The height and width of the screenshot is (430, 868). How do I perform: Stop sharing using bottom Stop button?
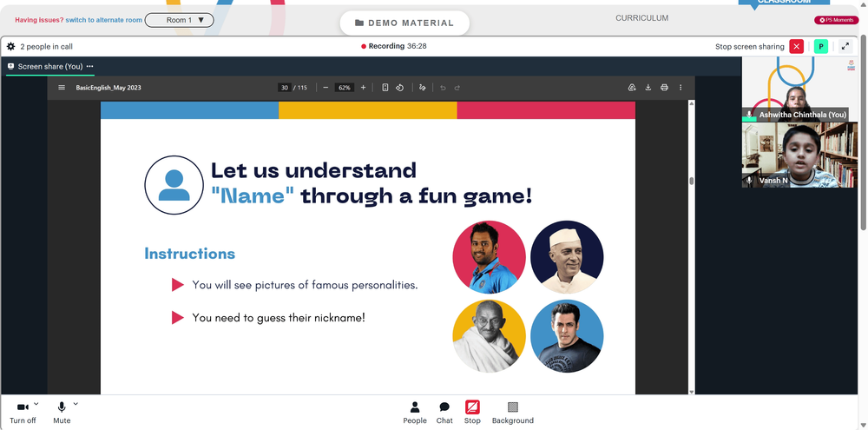pos(472,413)
